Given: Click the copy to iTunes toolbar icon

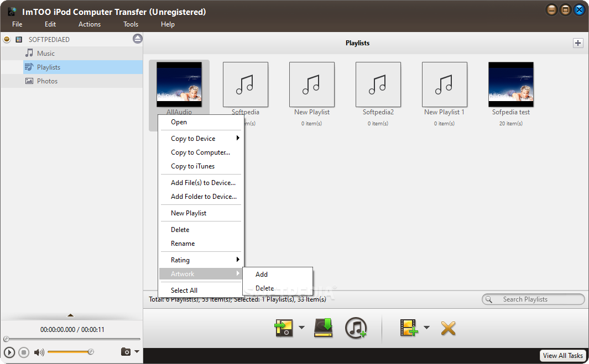Looking at the screenshot, I should tap(356, 328).
